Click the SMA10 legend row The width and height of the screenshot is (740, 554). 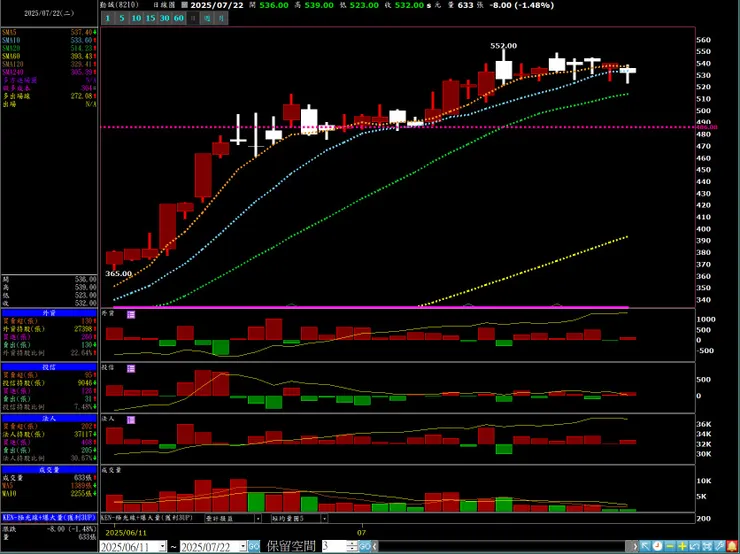49,40
